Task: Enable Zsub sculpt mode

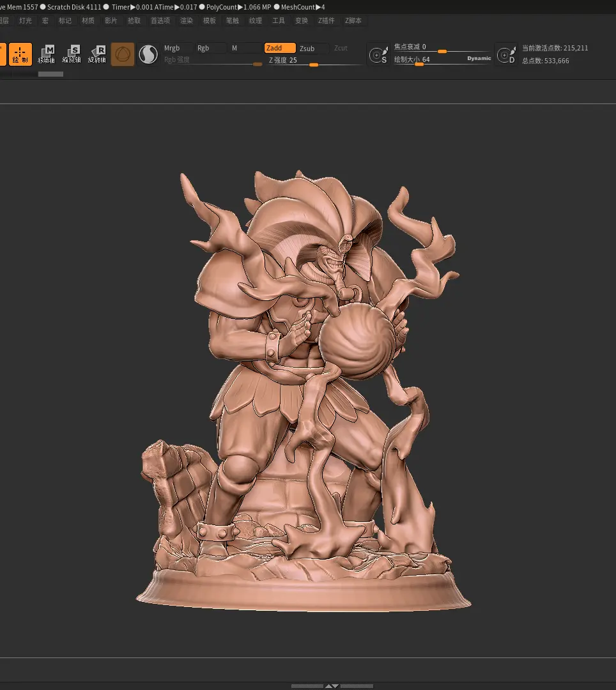Action: point(313,49)
